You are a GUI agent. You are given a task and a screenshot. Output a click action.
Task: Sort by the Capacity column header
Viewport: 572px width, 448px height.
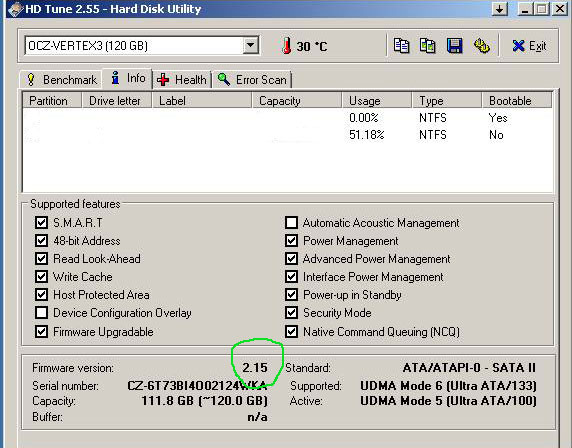click(297, 101)
